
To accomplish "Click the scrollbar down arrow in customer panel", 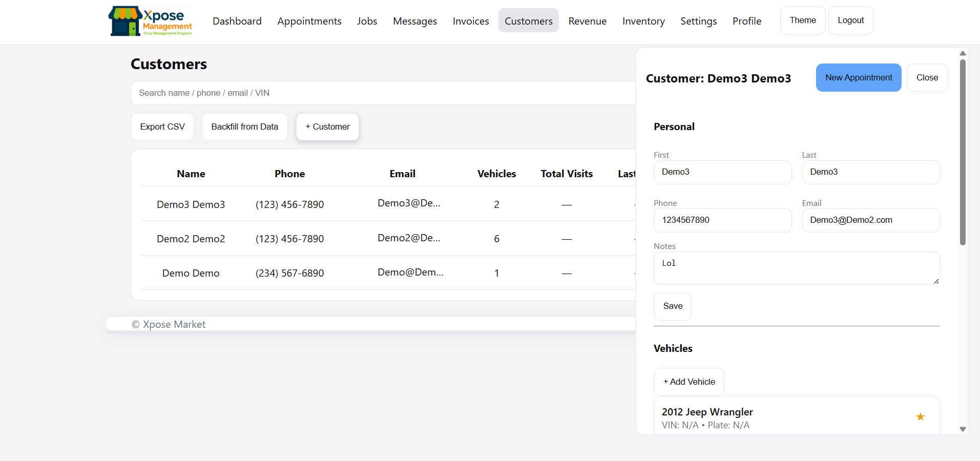I will pyautogui.click(x=963, y=430).
